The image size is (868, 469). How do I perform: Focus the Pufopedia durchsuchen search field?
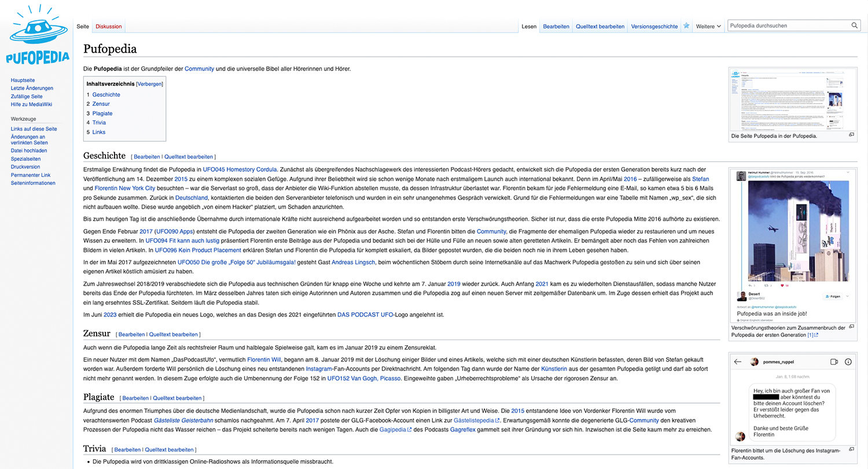[787, 26]
